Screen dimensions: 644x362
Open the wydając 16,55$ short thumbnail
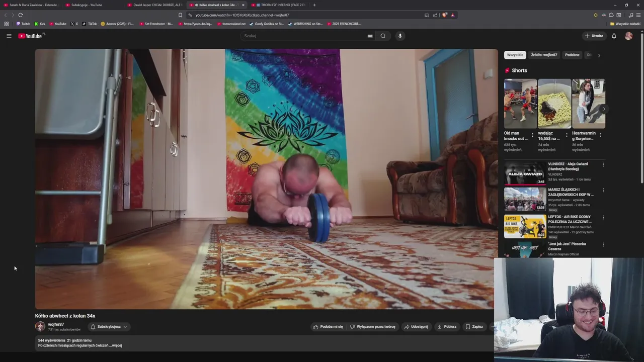554,104
